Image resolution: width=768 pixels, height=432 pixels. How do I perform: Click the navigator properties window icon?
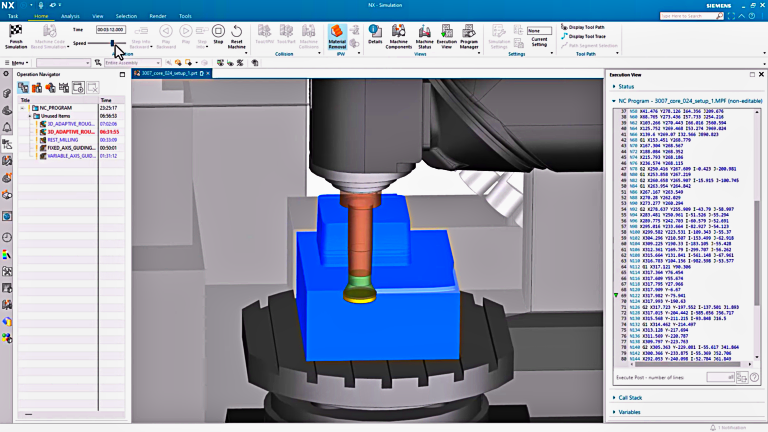click(78, 88)
